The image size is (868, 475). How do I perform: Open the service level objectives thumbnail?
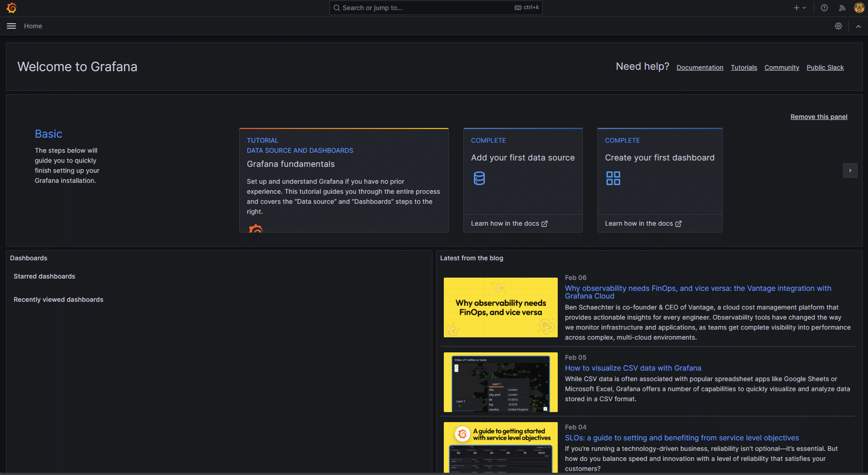coord(501,447)
